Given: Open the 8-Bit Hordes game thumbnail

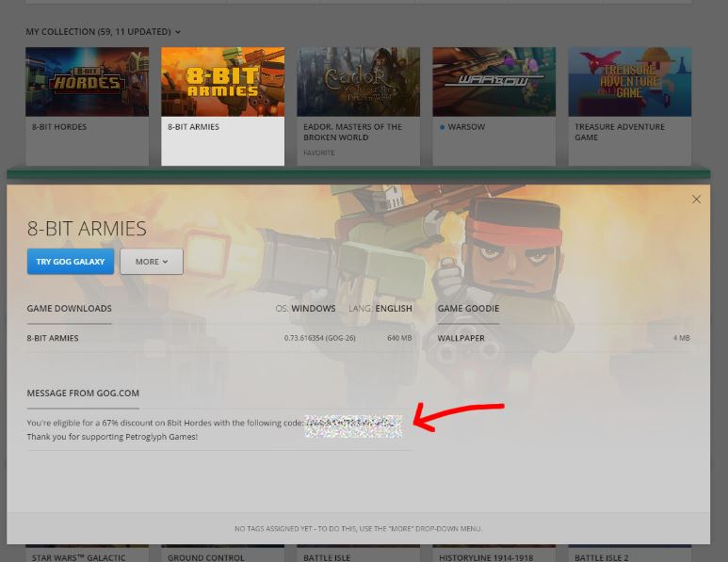Looking at the screenshot, I should 88,82.
